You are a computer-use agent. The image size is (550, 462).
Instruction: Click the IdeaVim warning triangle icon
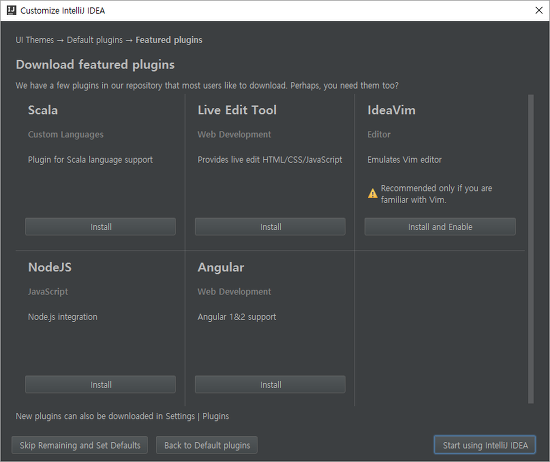[373, 193]
